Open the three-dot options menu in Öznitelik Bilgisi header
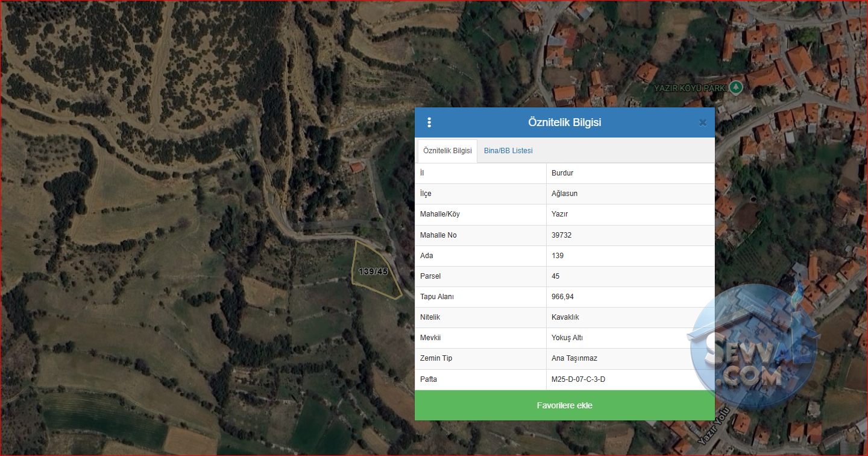 click(x=429, y=122)
